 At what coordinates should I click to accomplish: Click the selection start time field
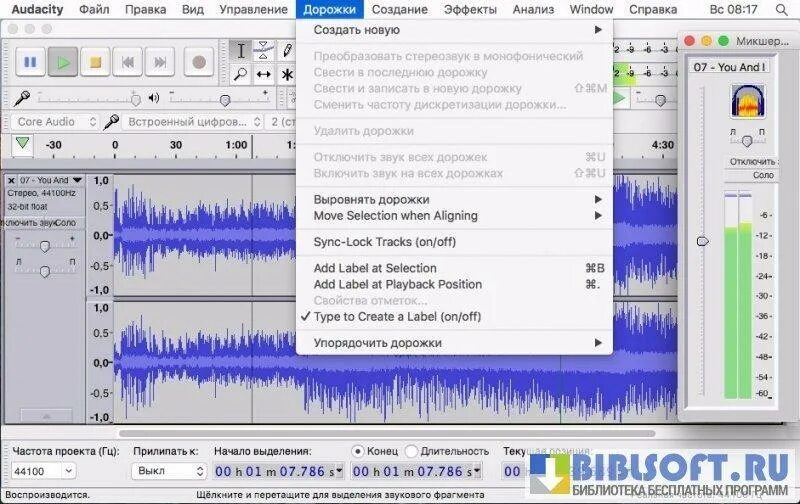click(x=279, y=471)
